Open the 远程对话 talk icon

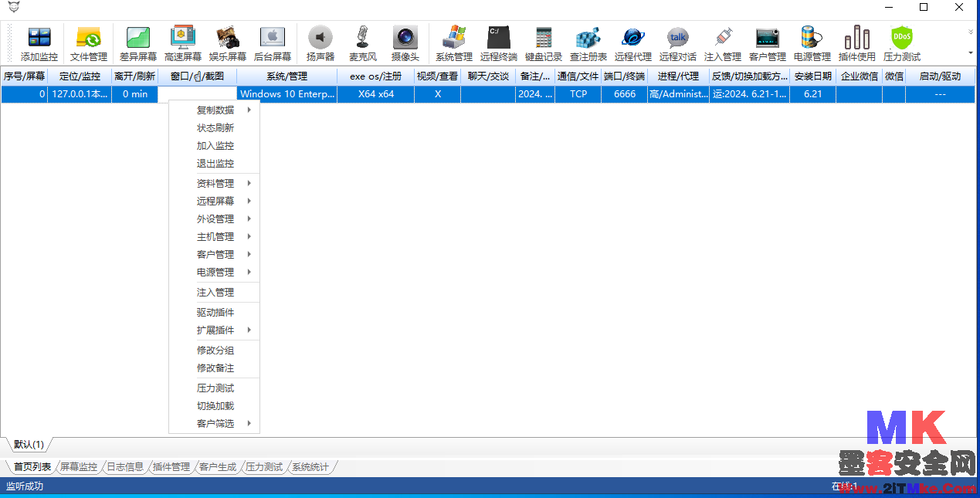point(677,43)
